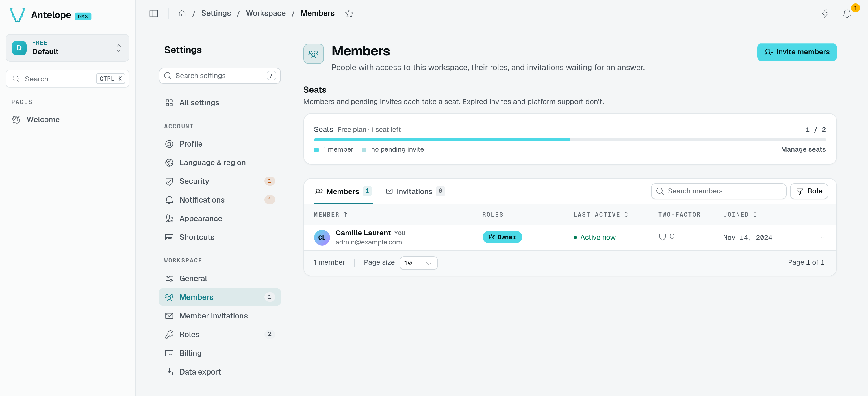Click the Antelope logo
Screen dimensions: 868x396
point(17,15)
